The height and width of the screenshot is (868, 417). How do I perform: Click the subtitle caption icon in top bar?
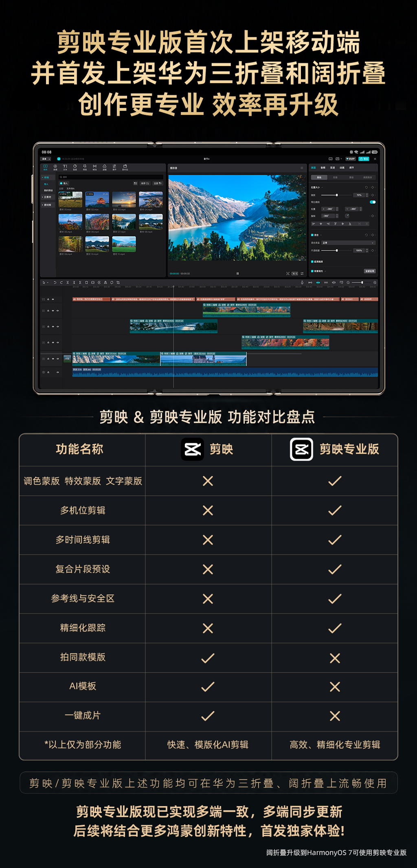pos(331,159)
